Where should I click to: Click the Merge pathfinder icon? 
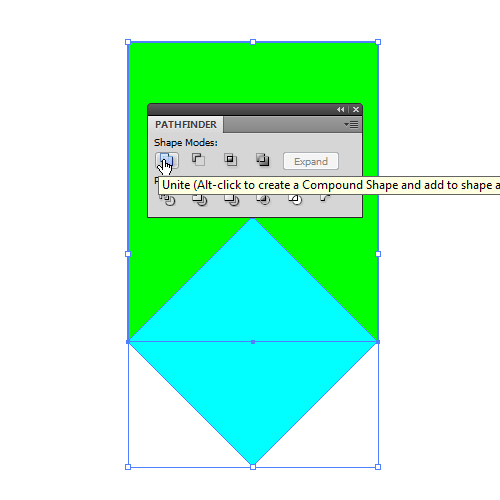click(231, 200)
